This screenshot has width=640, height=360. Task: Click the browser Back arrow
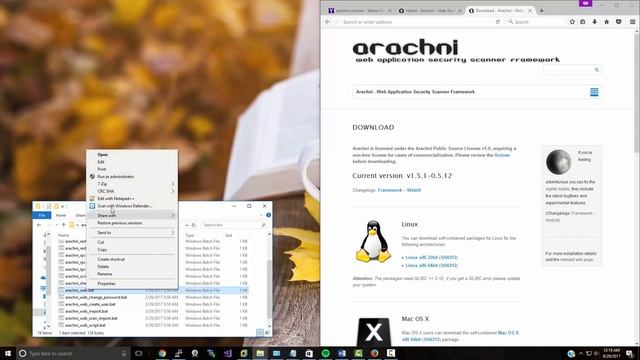point(327,22)
